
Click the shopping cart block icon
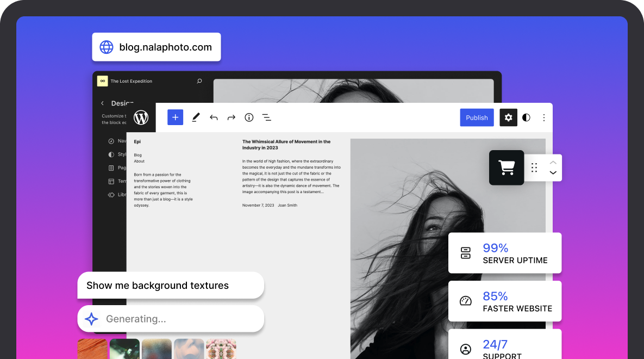pyautogui.click(x=507, y=168)
